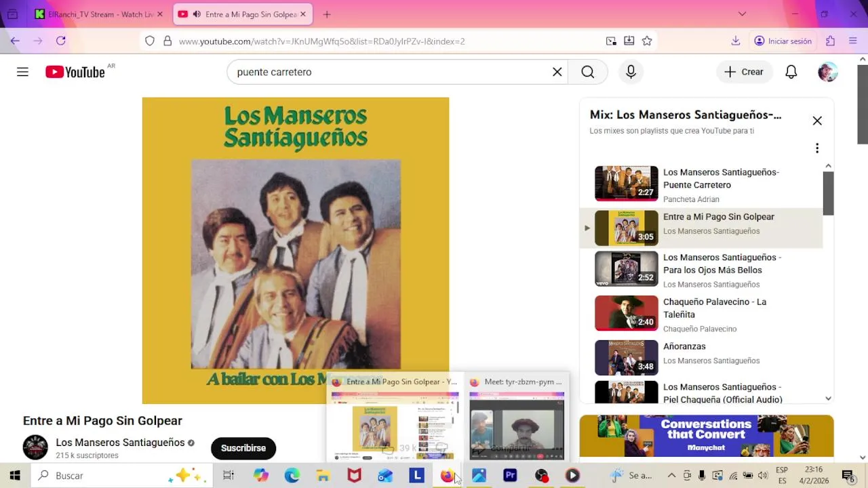Open Microsoft Edge from the taskbar
This screenshot has height=488, width=868.
tap(292, 475)
